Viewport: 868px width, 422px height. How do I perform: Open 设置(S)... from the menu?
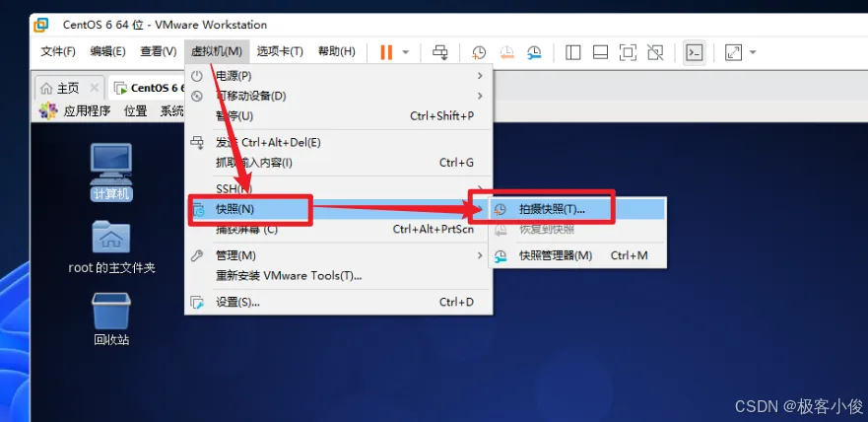338,302
